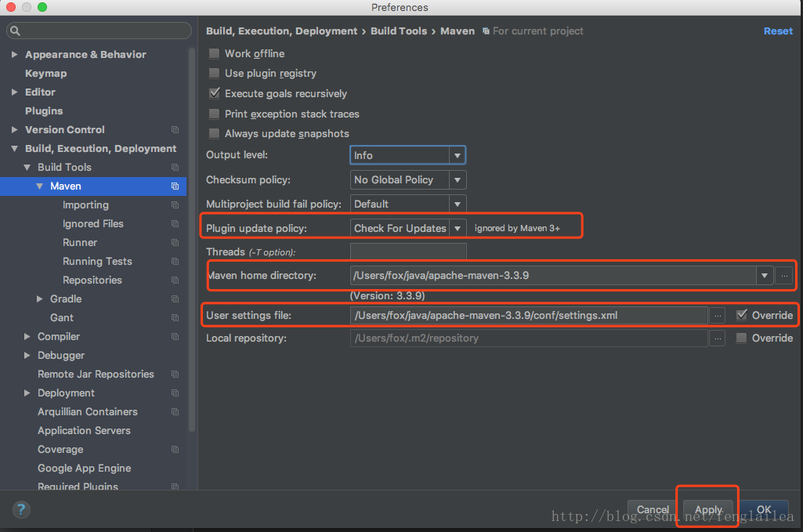Click project-level icon beside Repositories
The width and height of the screenshot is (803, 532).
(x=175, y=280)
